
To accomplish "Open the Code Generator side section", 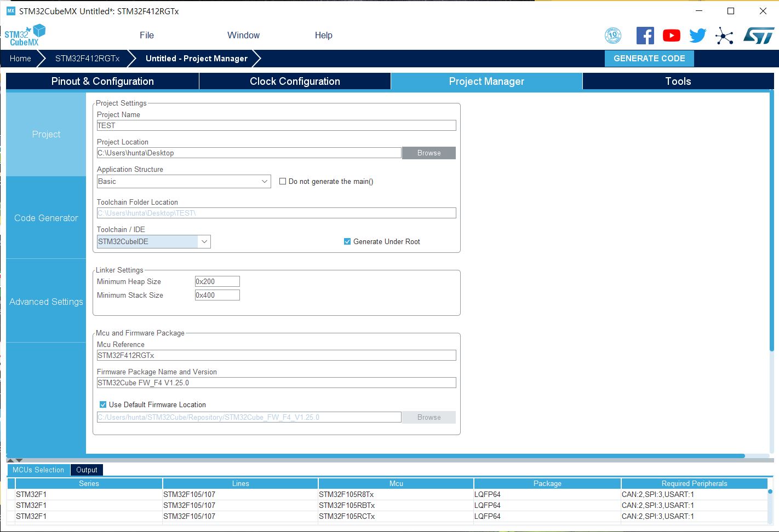I will (46, 218).
